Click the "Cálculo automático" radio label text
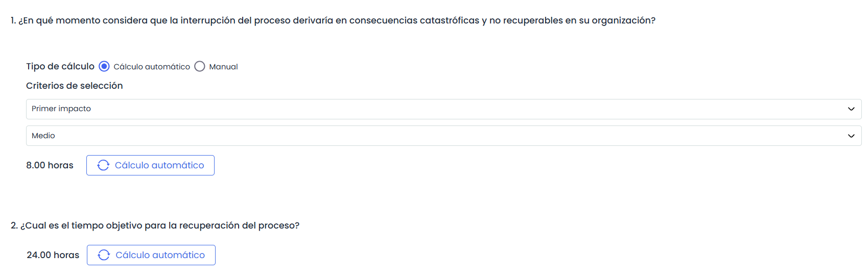Image resolution: width=868 pixels, height=278 pixels. (152, 67)
